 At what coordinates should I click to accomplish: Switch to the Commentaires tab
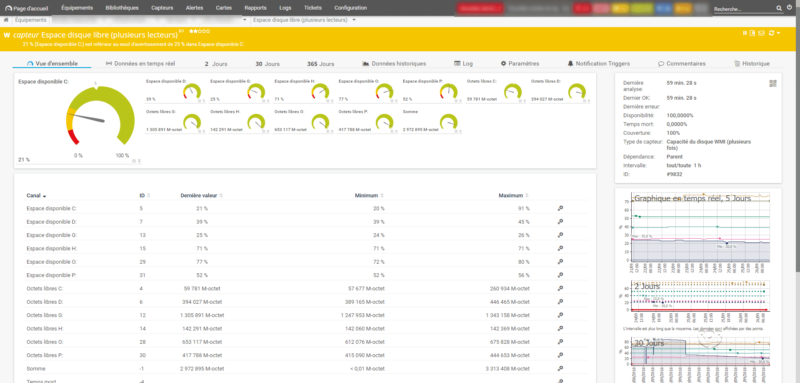tap(682, 64)
